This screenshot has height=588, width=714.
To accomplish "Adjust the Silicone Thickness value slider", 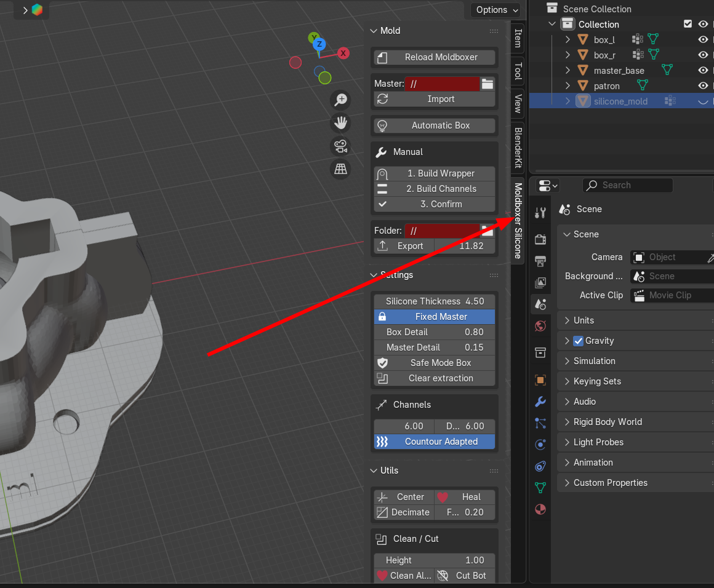I will point(434,301).
